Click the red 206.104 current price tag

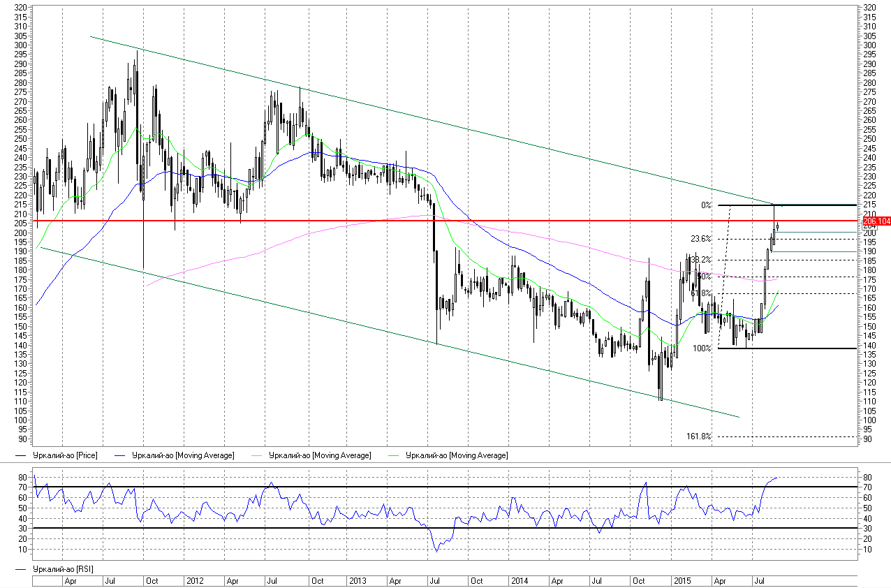(x=874, y=221)
